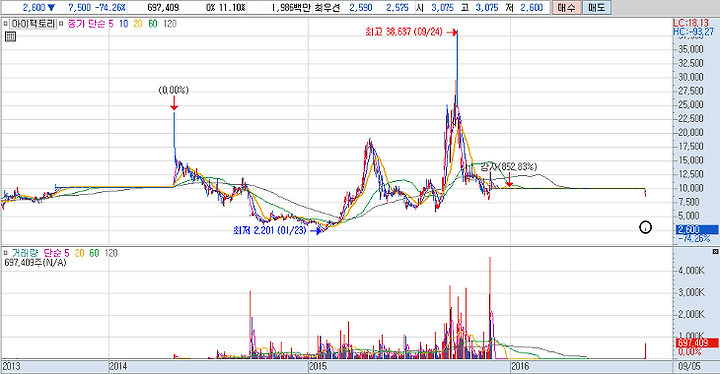
Task: Click the 최저 2,201 (01/23) low annotation
Action: (x=270, y=230)
